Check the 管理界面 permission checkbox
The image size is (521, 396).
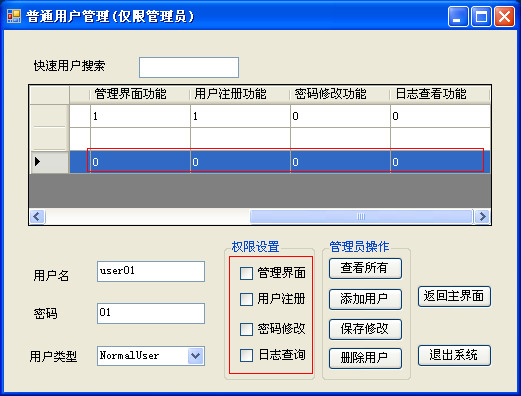pos(246,273)
